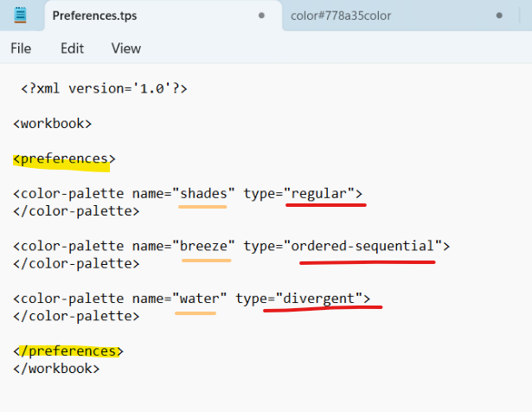Click unsaved dot on Preferences.tps tab
The height and width of the screenshot is (412, 532).
coord(261,16)
